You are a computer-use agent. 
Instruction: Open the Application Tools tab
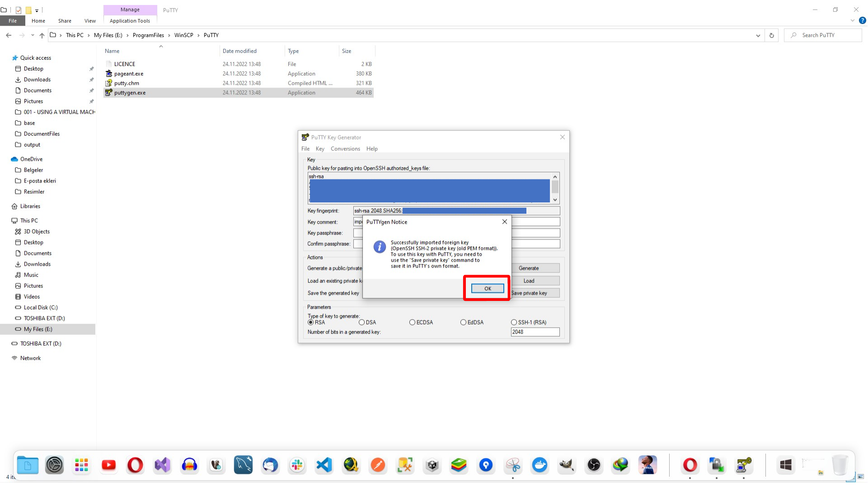coord(130,21)
